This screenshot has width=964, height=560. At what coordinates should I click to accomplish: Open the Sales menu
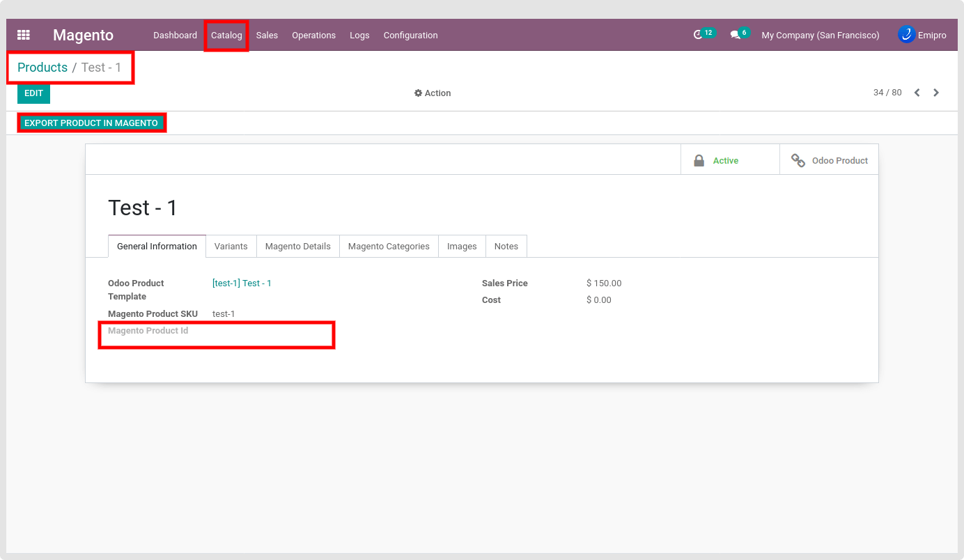267,35
